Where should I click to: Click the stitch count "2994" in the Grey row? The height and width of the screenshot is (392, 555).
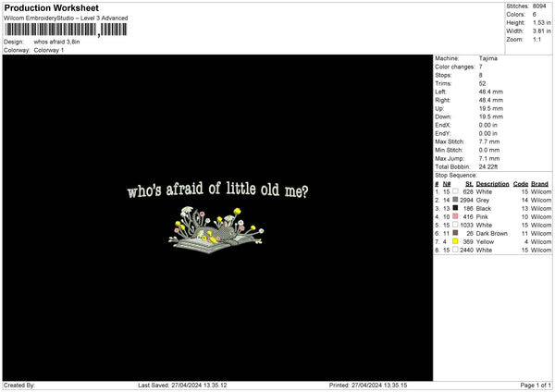466,201
